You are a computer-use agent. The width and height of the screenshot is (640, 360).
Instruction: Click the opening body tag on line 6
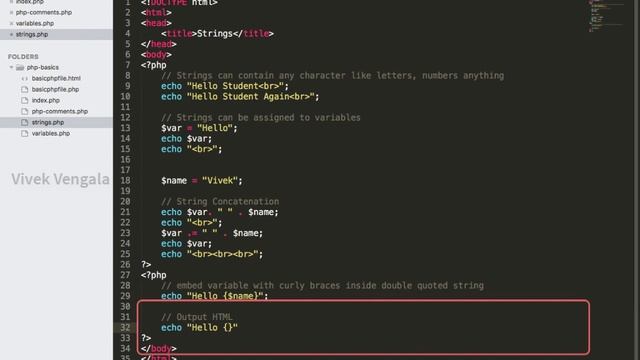pos(156,55)
